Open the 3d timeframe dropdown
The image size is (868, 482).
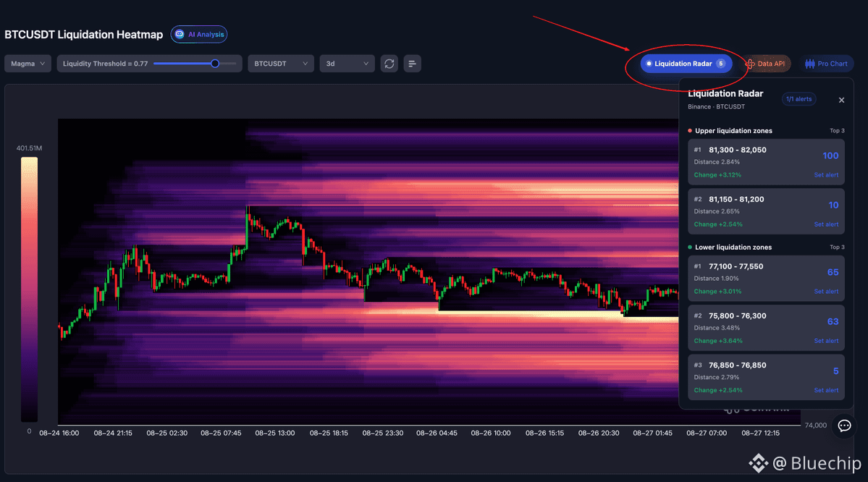347,64
